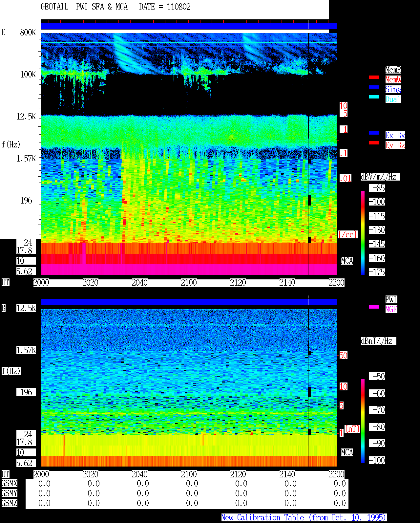
Task: Click the f(Hz) label of the E panel
Action: (x=11, y=144)
